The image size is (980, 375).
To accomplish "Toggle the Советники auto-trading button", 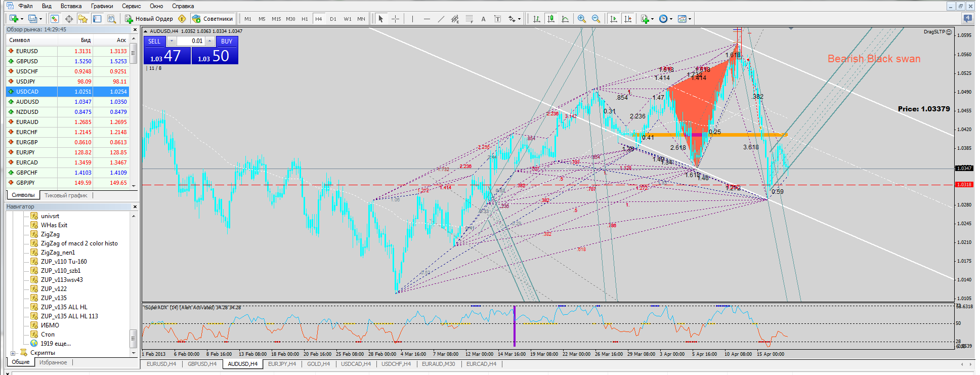I will [213, 19].
